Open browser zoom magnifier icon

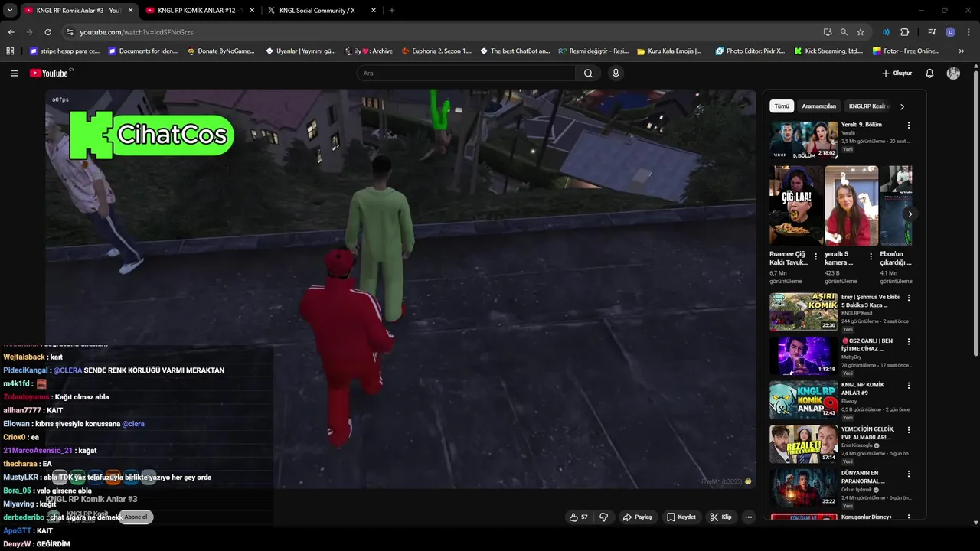pos(844,32)
